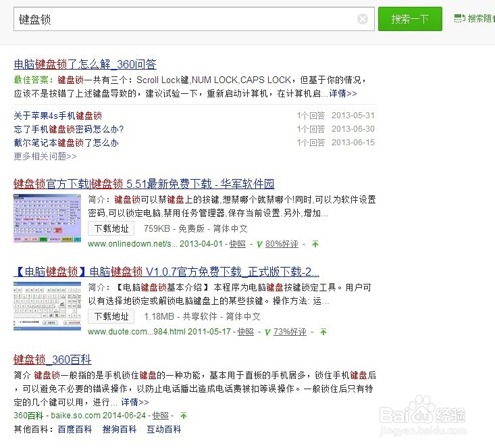
Task: Click 下载地址 button for 759KB download
Action: [x=111, y=228]
